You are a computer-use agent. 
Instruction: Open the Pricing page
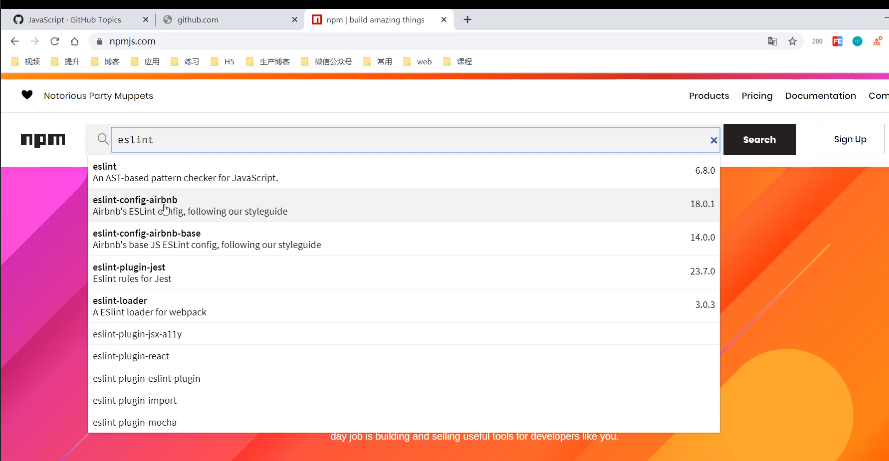pos(757,96)
